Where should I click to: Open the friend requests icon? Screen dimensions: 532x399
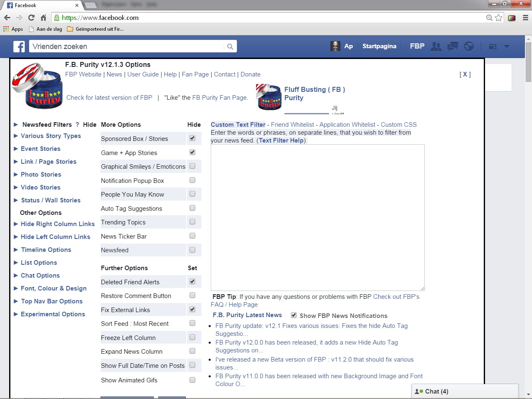pyautogui.click(x=436, y=46)
